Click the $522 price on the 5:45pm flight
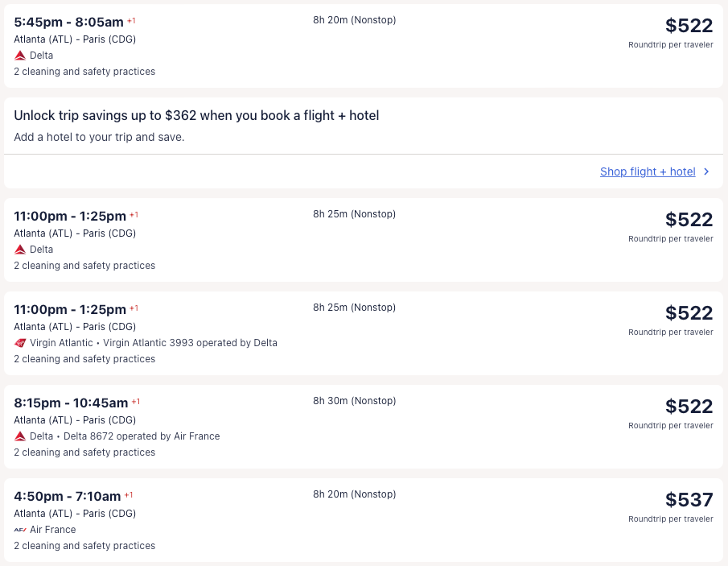The width and height of the screenshot is (728, 566). 689,25
